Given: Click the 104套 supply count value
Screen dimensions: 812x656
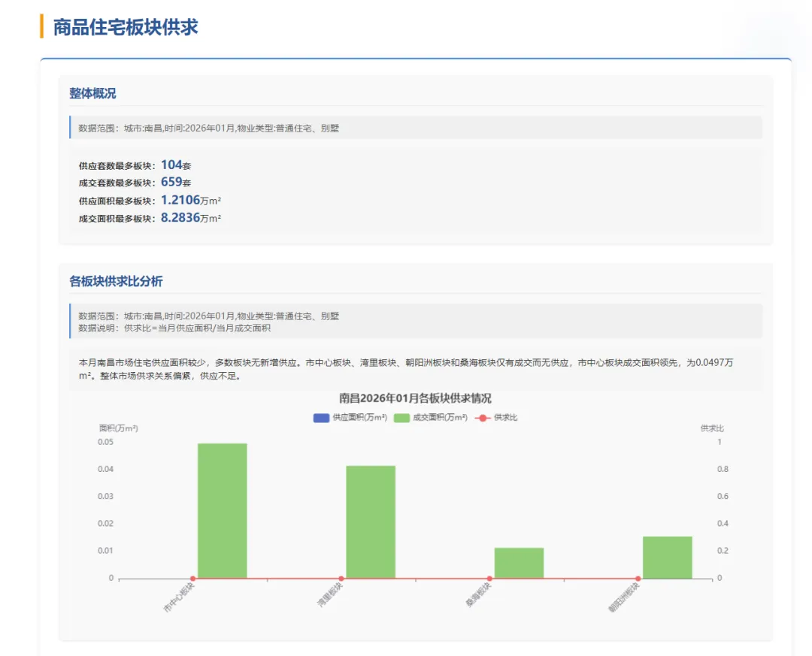Looking at the screenshot, I should (176, 165).
